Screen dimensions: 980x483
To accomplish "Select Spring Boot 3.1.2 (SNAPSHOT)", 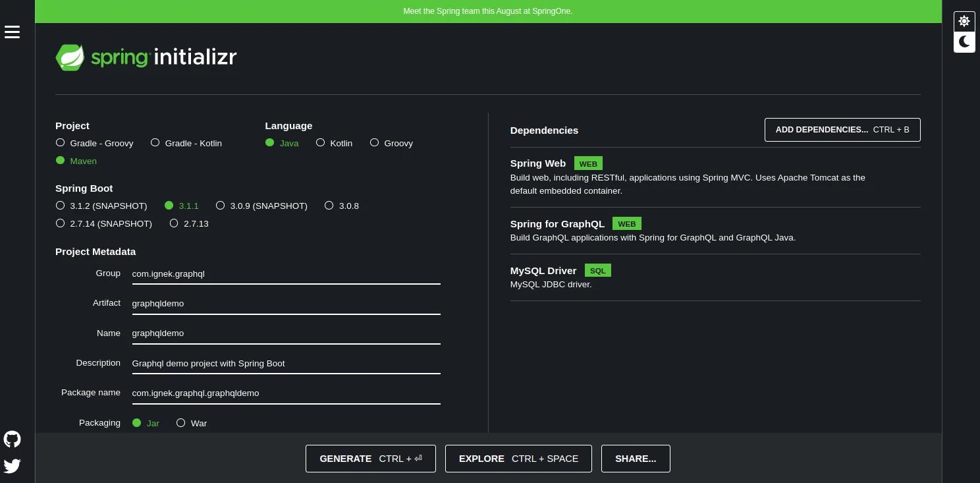I will 101,206.
